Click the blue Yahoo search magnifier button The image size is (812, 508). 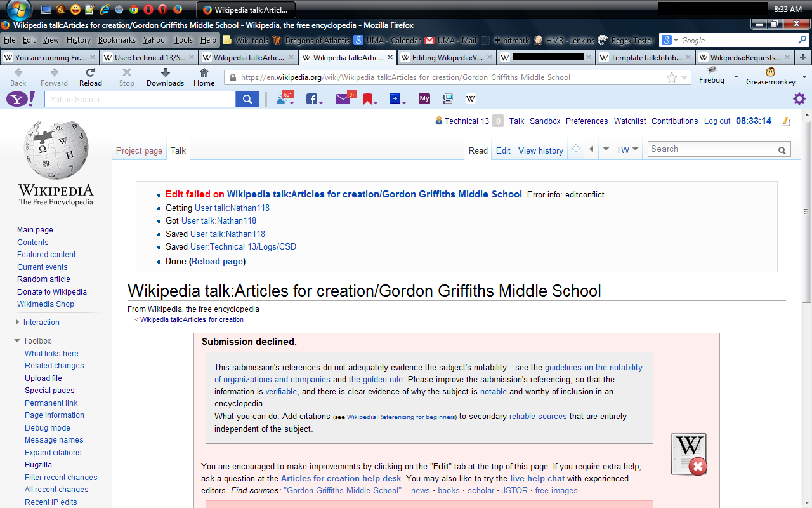[x=246, y=99]
